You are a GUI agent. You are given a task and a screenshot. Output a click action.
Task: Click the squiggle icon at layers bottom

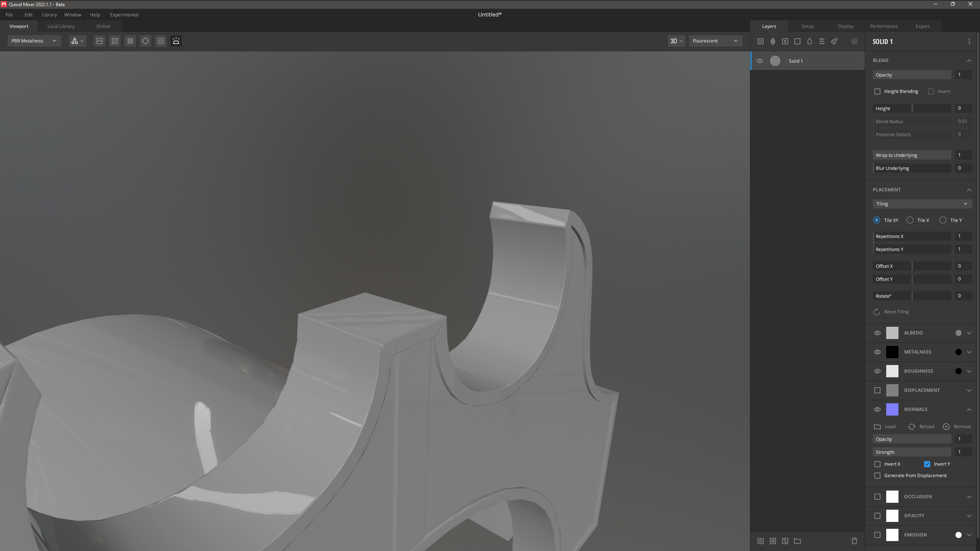[x=785, y=541]
